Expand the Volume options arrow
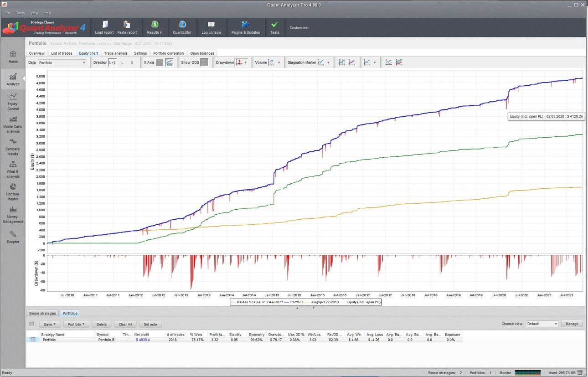 [279, 62]
